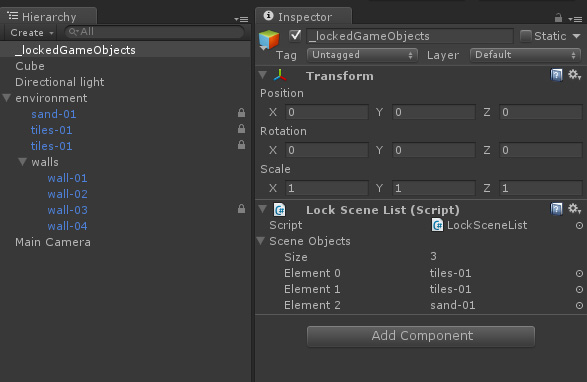
Task: Click the Position X input field
Action: click(x=327, y=112)
